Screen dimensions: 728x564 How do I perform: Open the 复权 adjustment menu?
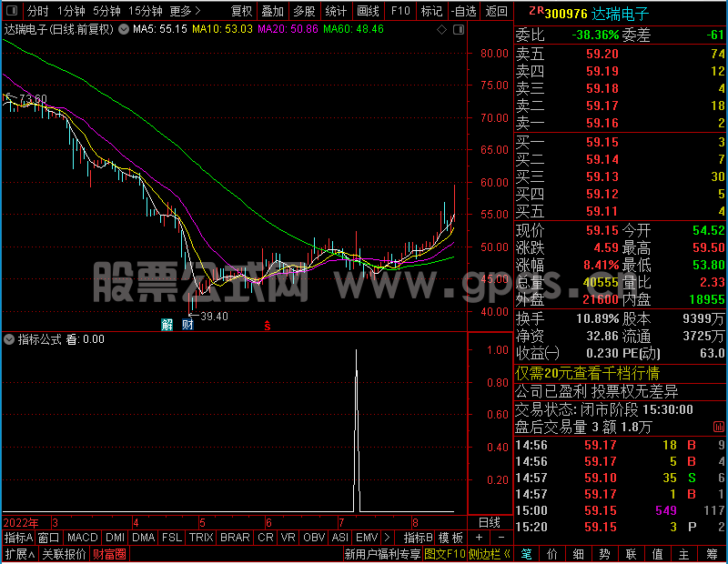pos(241,11)
